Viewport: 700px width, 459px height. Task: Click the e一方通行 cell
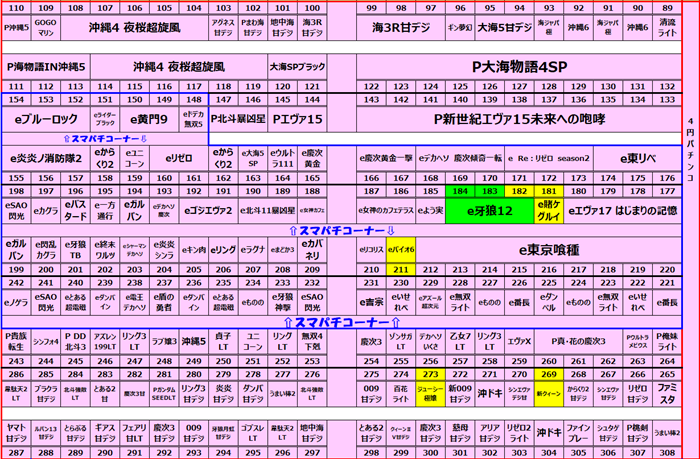105,211
